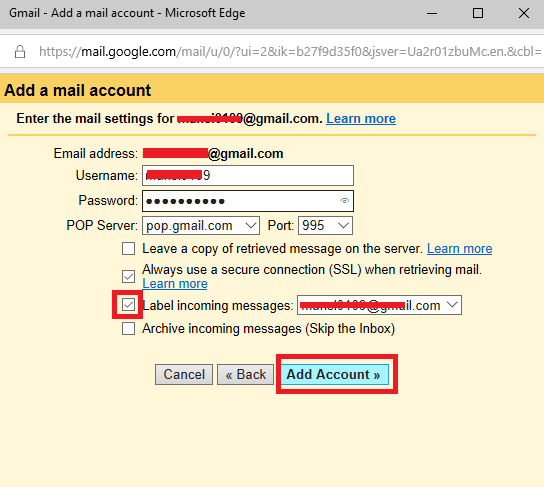Screen dimensions: 544x487
Task: Click the 'Port:' label
Action: [281, 226]
